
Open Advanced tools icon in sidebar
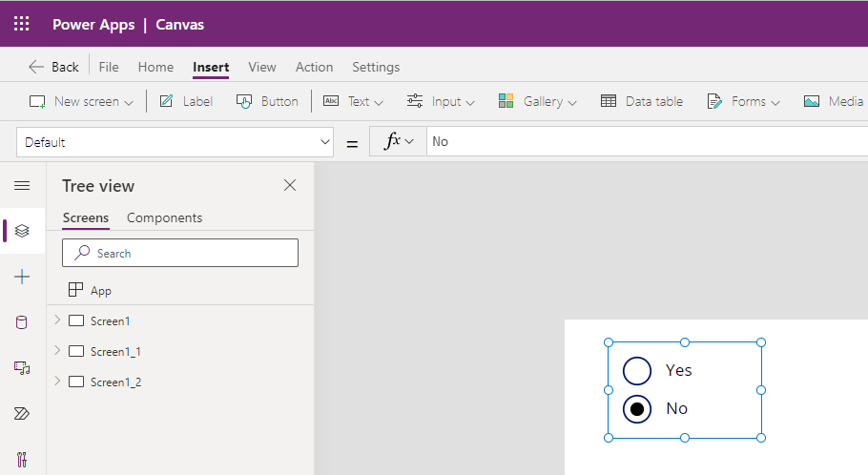[x=22, y=460]
